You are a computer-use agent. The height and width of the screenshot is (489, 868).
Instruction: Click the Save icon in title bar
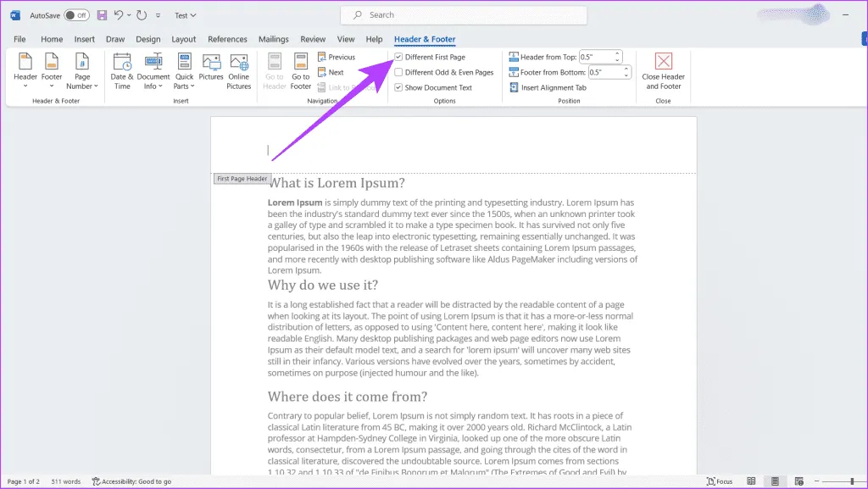point(102,15)
